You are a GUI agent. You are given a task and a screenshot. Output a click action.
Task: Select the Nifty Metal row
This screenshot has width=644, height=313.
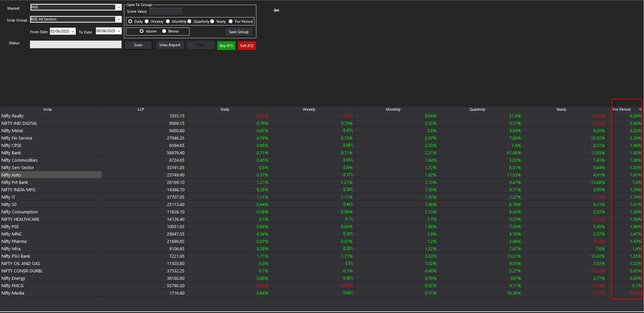click(321, 131)
